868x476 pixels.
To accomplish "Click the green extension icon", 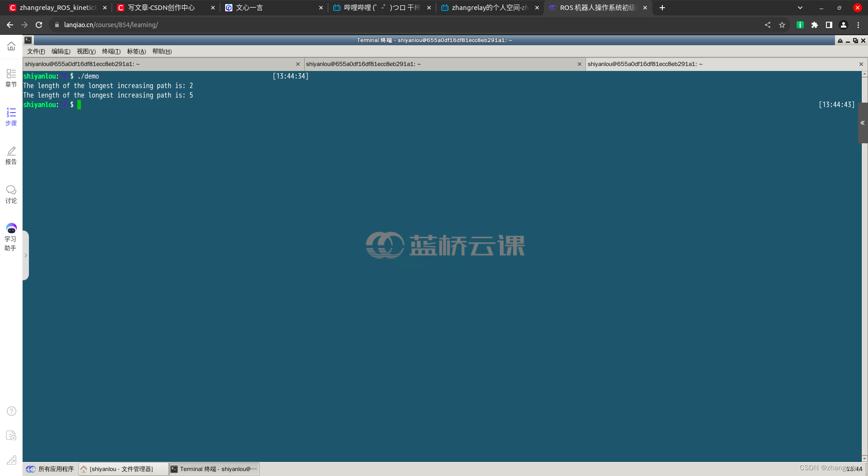I will coord(800,25).
